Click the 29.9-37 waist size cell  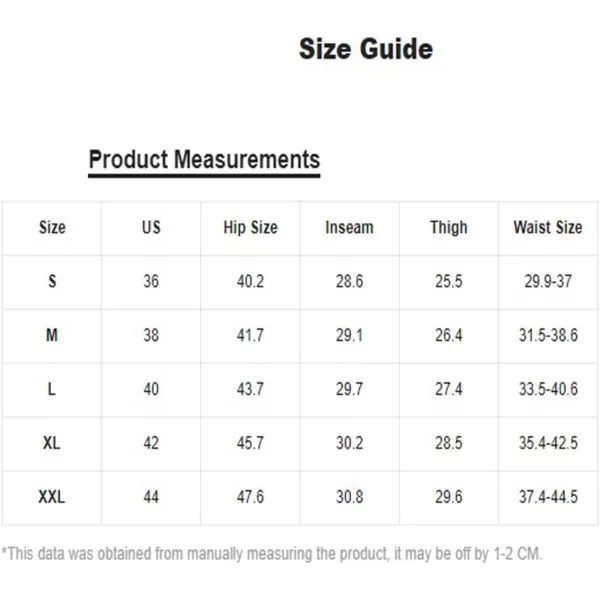[x=548, y=282]
